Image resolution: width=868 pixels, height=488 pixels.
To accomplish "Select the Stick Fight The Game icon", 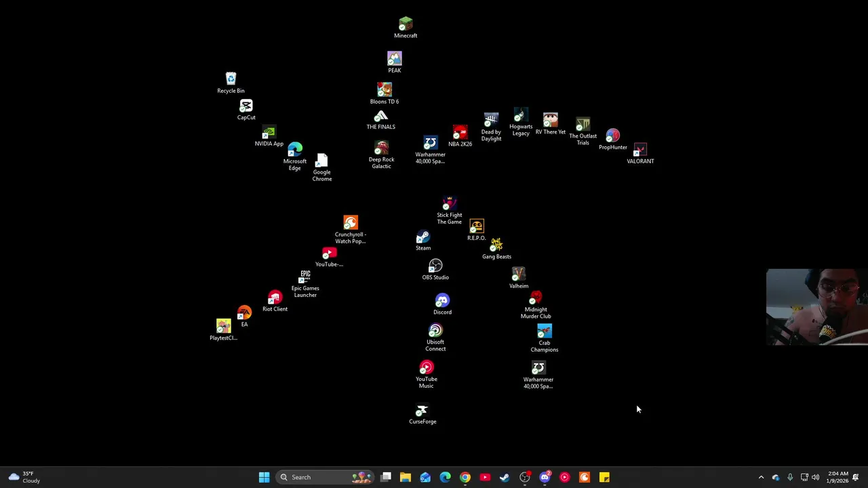I will pos(450,211).
